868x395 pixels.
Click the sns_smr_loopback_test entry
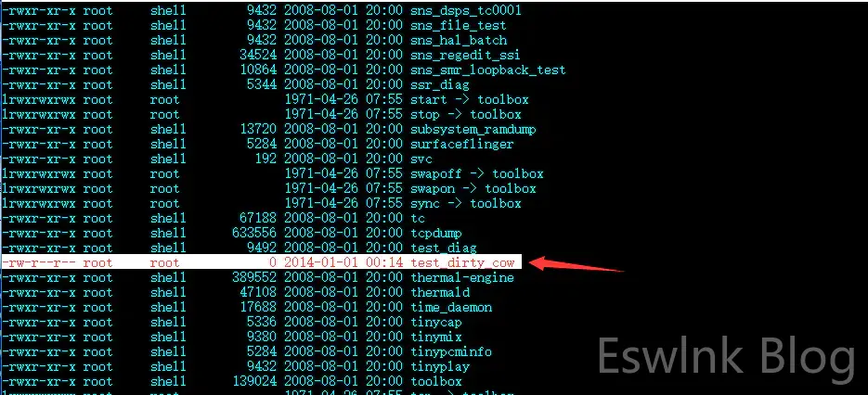click(x=487, y=70)
